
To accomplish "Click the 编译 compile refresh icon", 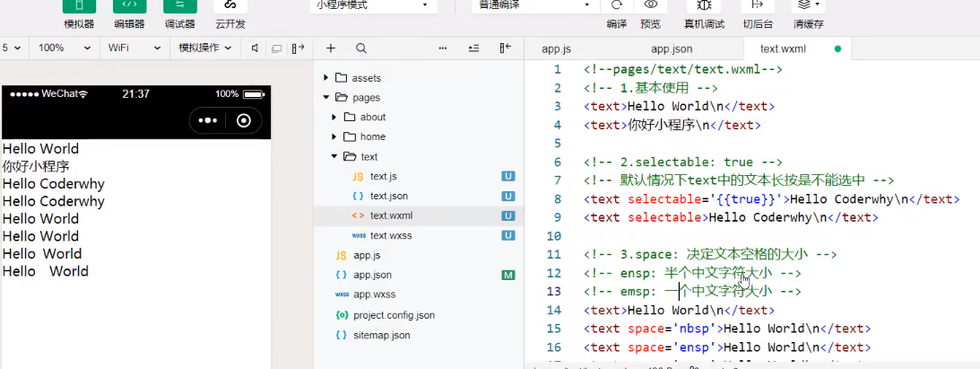I will [617, 5].
